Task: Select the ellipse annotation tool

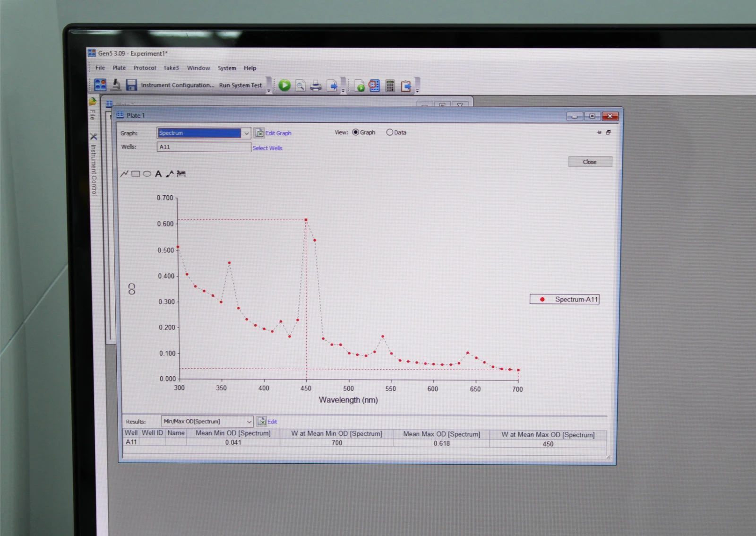Action: pos(147,174)
